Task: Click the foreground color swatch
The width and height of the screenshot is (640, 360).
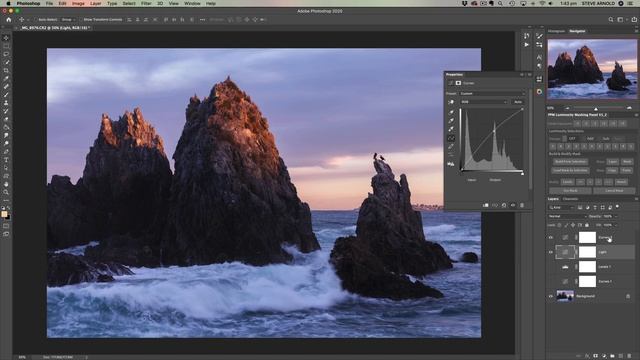Action: point(4,214)
